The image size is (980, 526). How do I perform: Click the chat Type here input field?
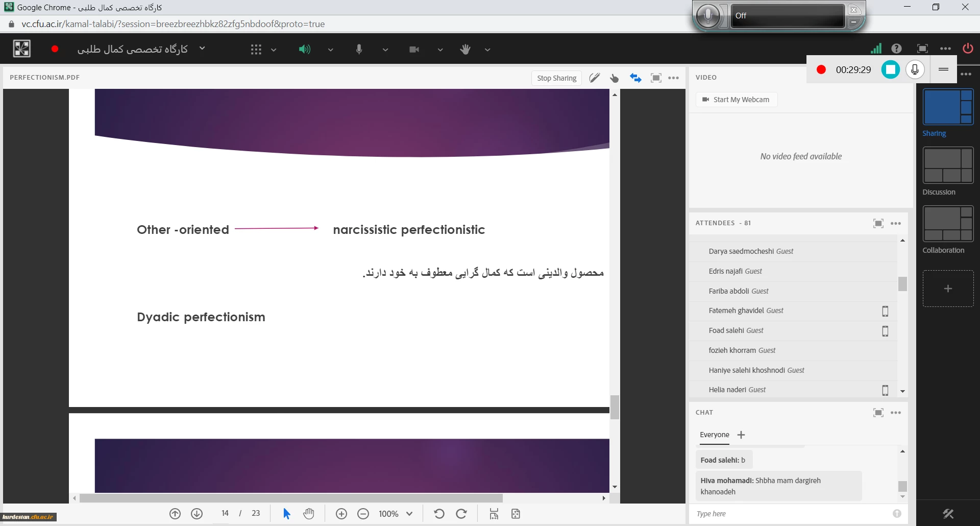[x=791, y=514]
